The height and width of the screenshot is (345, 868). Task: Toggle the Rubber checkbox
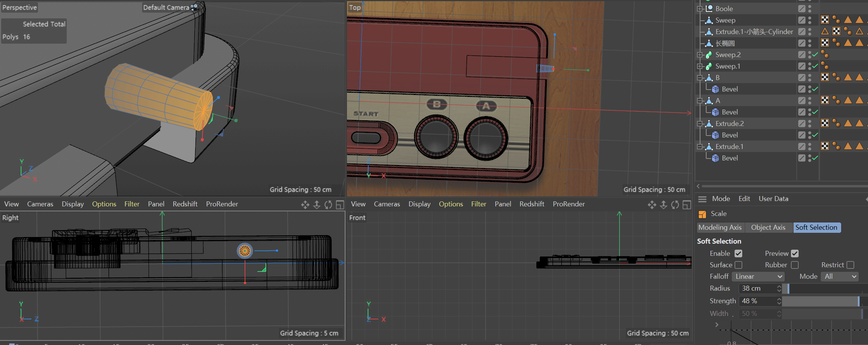tap(795, 265)
